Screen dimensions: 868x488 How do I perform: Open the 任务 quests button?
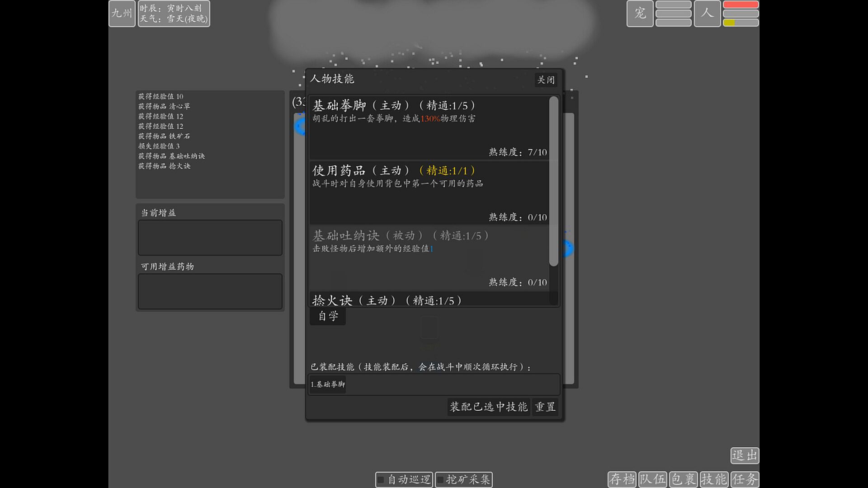(x=745, y=479)
